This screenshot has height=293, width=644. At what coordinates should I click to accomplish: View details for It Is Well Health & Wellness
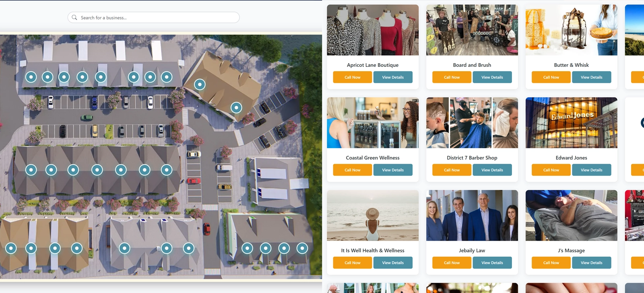393,263
